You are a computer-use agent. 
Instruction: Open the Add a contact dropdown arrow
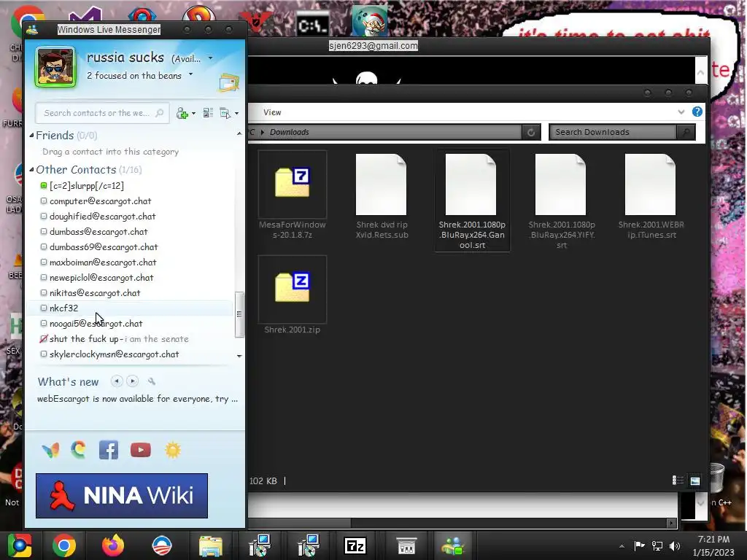pyautogui.click(x=193, y=113)
